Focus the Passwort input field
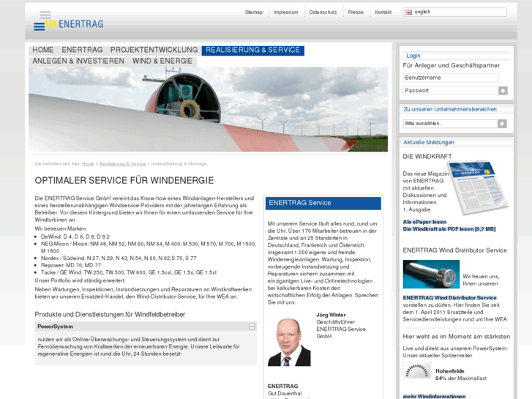 [x=451, y=91]
